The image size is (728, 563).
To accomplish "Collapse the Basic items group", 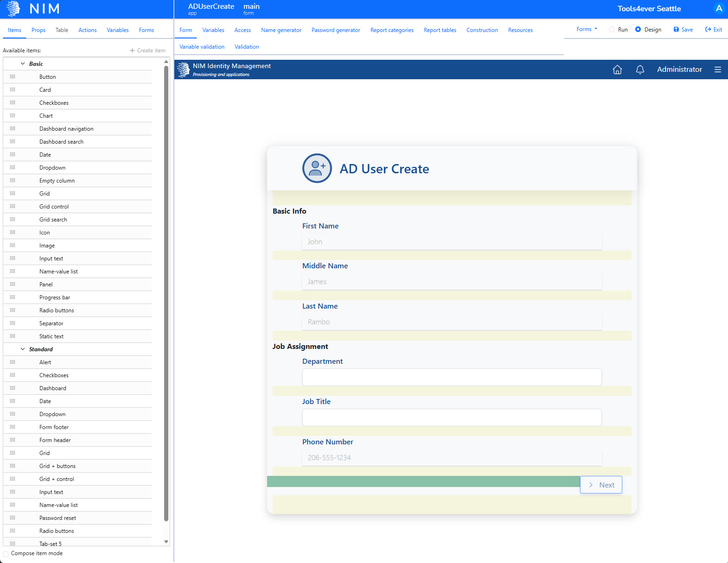I will click(x=23, y=64).
